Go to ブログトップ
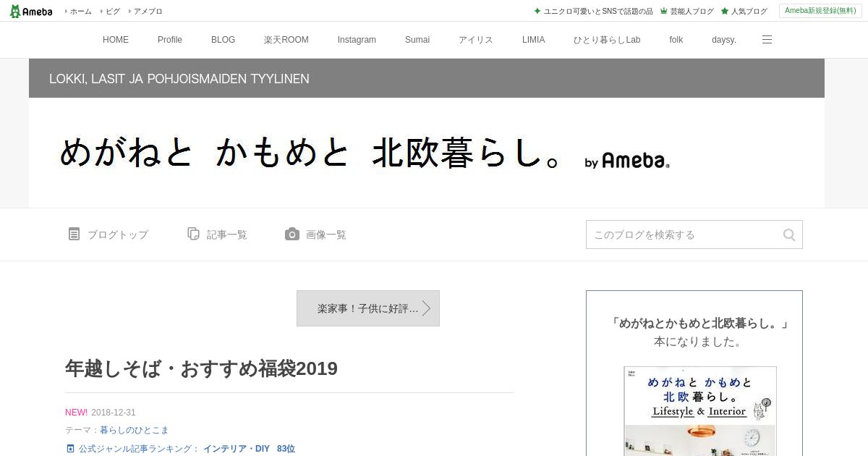 (118, 235)
